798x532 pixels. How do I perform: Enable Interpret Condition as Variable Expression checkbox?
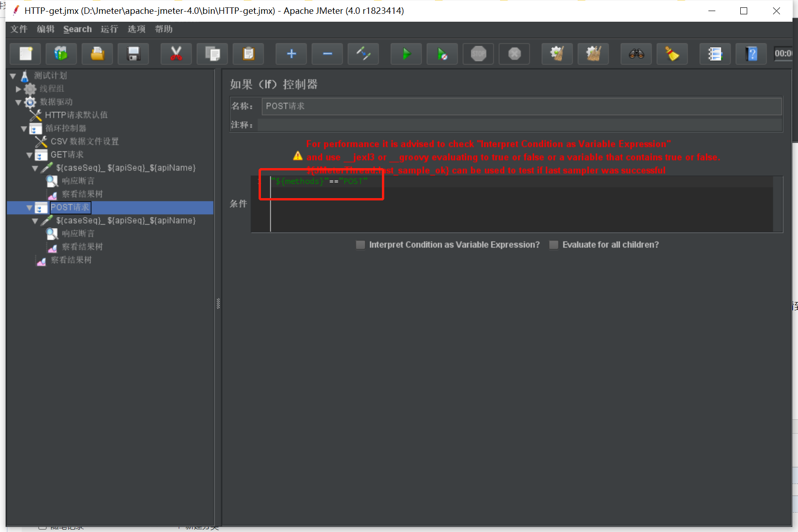pyautogui.click(x=361, y=245)
